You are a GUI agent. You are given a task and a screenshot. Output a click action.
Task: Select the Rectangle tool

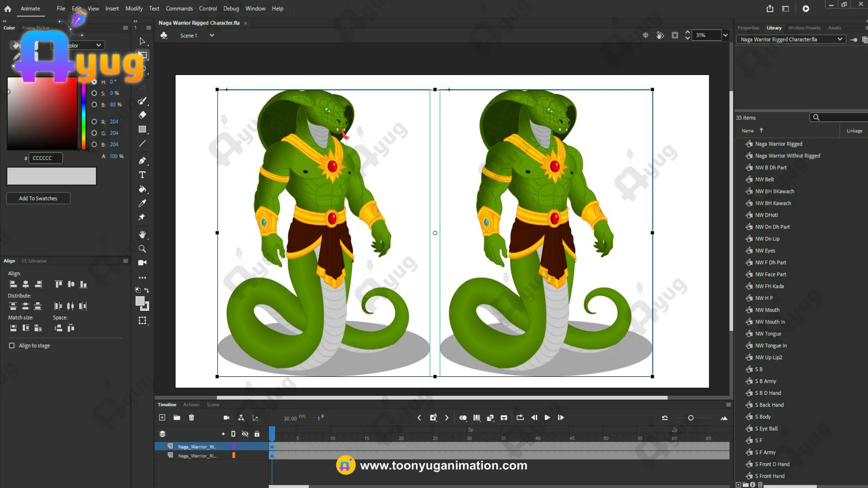click(142, 129)
